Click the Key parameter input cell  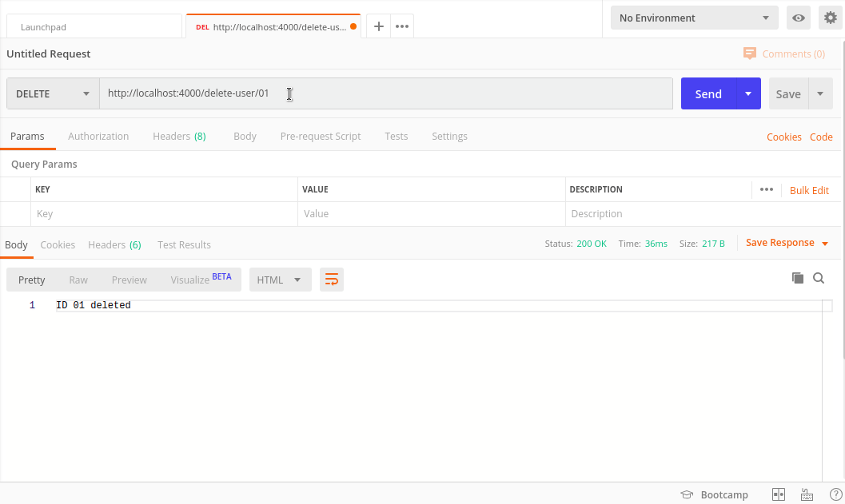(164, 214)
